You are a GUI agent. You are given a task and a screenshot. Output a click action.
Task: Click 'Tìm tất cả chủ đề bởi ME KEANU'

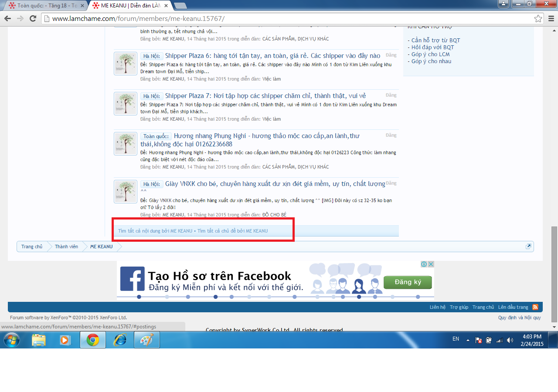click(x=232, y=231)
